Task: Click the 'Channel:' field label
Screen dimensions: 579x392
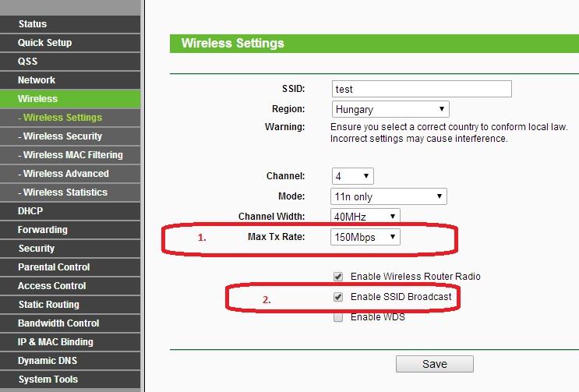Action: click(285, 175)
